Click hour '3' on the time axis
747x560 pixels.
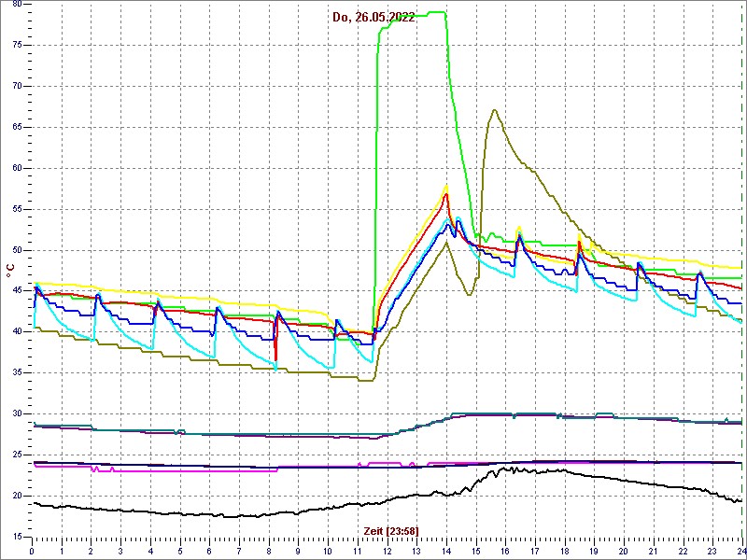[120, 549]
